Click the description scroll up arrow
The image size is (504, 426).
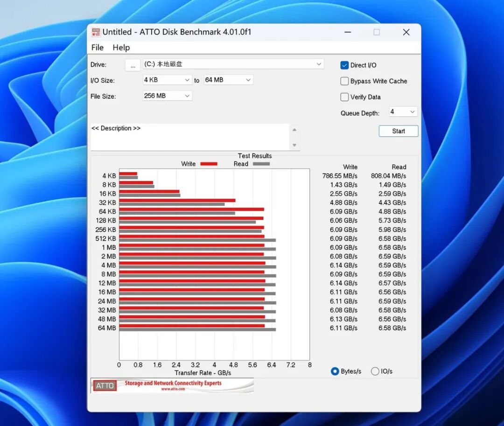294,130
